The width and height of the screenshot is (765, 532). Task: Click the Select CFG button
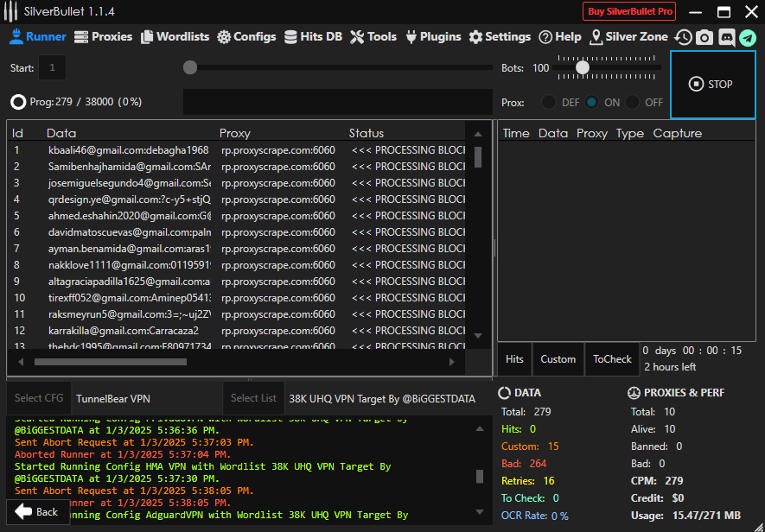pyautogui.click(x=39, y=398)
